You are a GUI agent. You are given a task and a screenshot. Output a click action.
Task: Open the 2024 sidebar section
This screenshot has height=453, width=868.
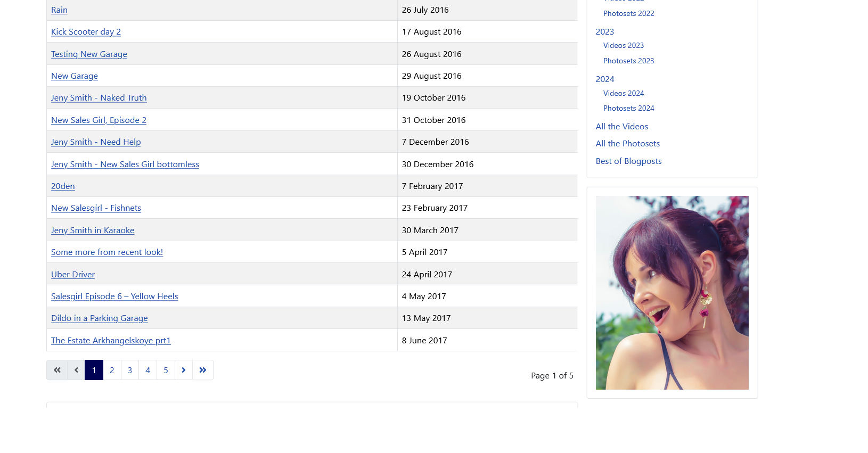[605, 79]
